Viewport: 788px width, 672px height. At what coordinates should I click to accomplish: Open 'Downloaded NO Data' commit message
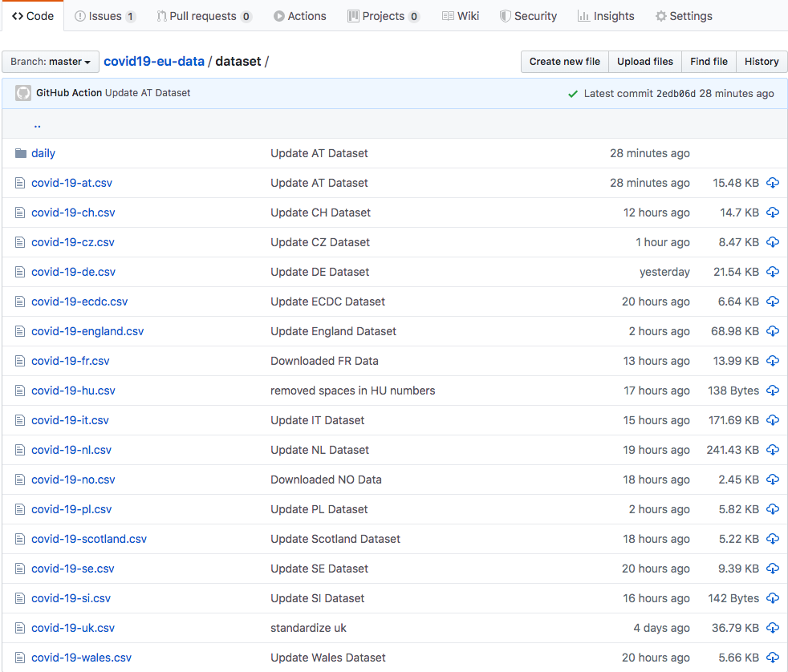coord(326,479)
